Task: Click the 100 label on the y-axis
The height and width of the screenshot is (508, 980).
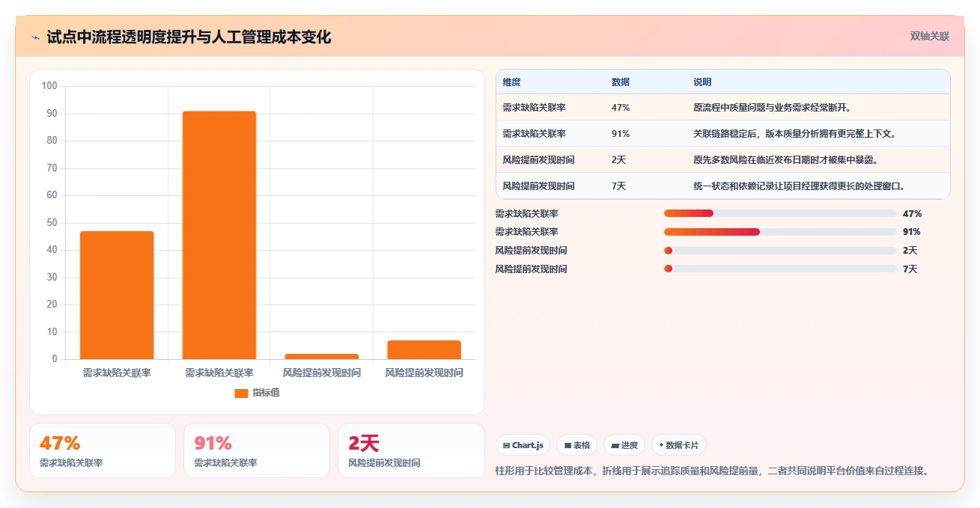Action: (x=49, y=86)
